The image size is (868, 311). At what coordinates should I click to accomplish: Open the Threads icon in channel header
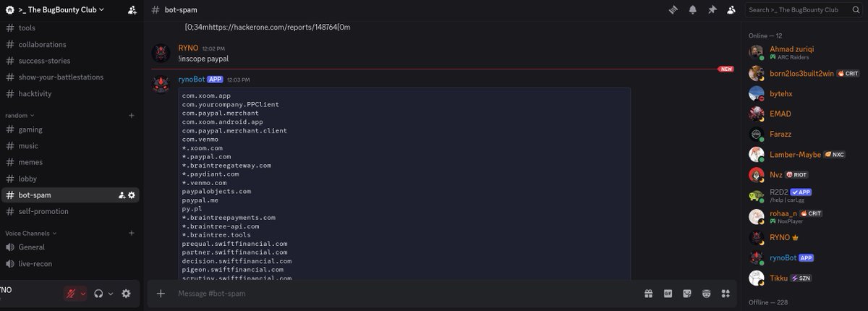(x=673, y=10)
